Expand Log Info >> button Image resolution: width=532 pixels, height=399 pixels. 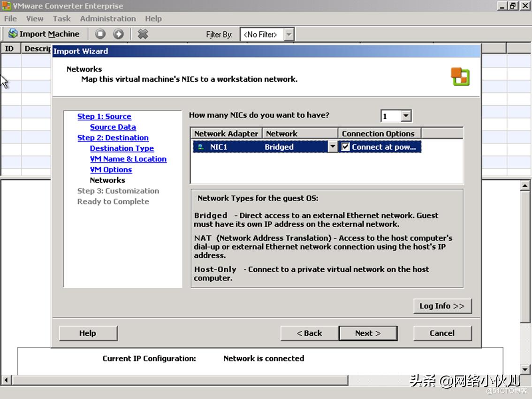click(442, 306)
